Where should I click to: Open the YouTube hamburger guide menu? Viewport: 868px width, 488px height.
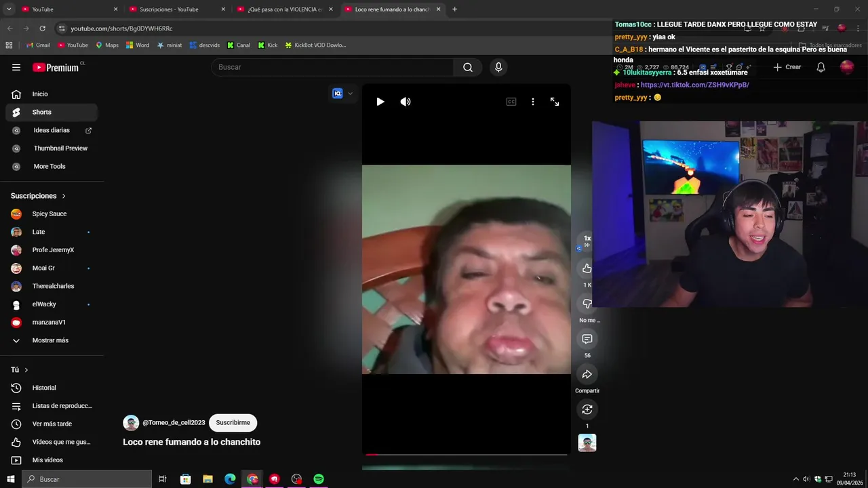tap(16, 67)
